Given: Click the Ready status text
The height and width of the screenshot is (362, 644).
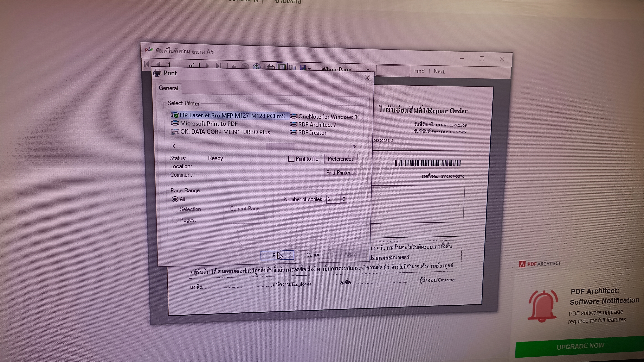Looking at the screenshot, I should pos(215,158).
